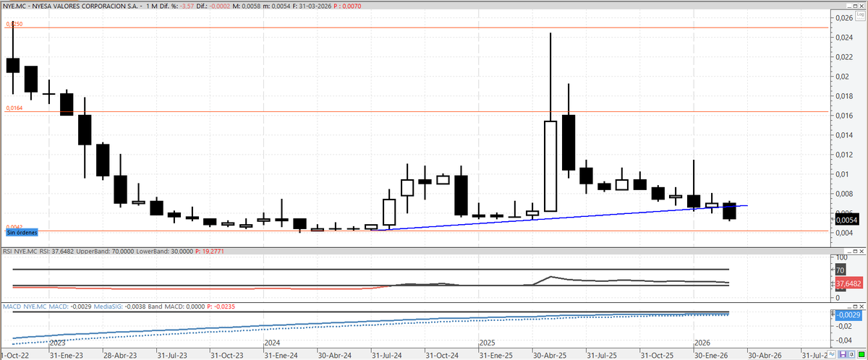Click the 28-Abr-23 date on time axis
The image size is (868, 360).
click(x=120, y=355)
